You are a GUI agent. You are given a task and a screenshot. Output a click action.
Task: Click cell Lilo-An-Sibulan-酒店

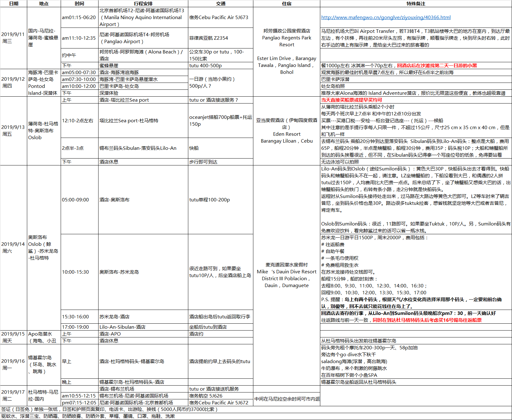click(x=143, y=327)
